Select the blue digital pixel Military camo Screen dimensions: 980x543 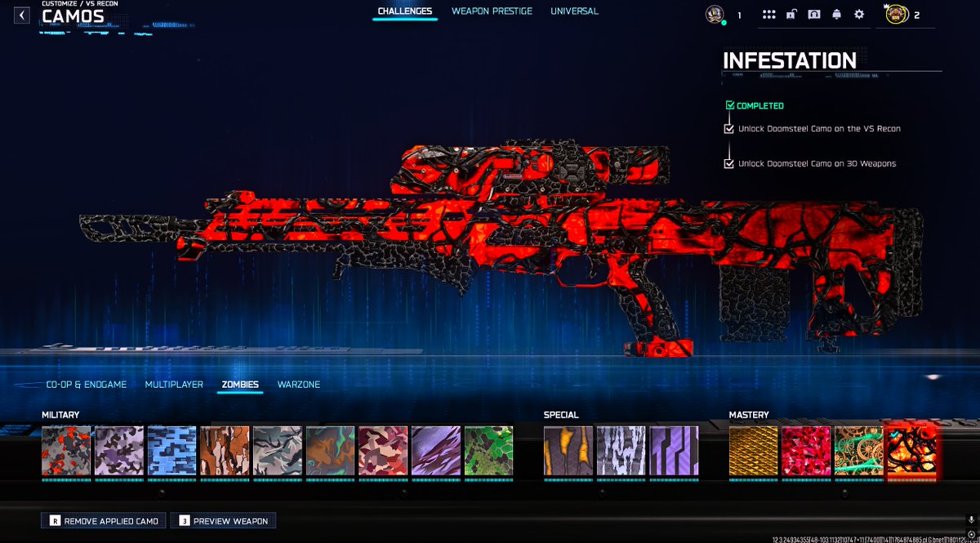coord(171,451)
